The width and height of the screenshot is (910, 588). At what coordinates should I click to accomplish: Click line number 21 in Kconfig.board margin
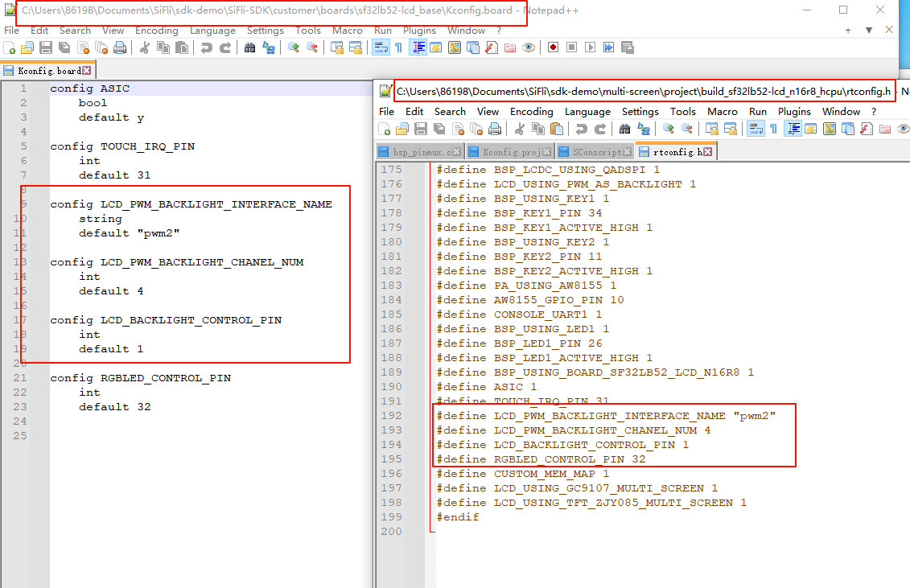[x=20, y=378]
